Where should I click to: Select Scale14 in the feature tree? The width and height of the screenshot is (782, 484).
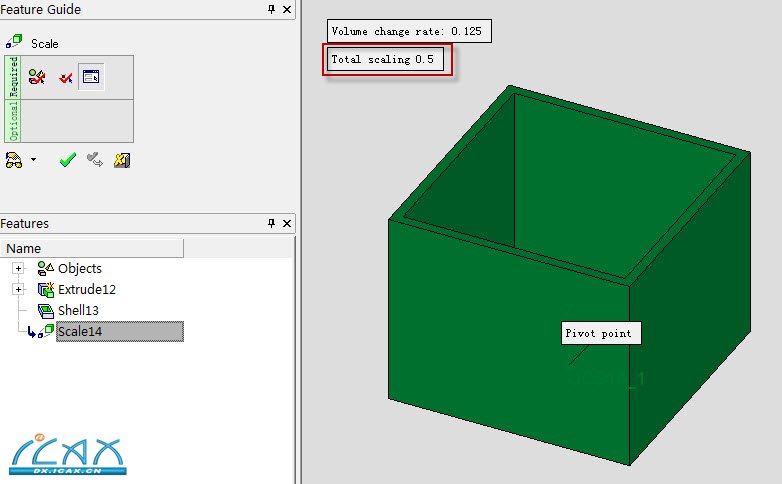120,331
